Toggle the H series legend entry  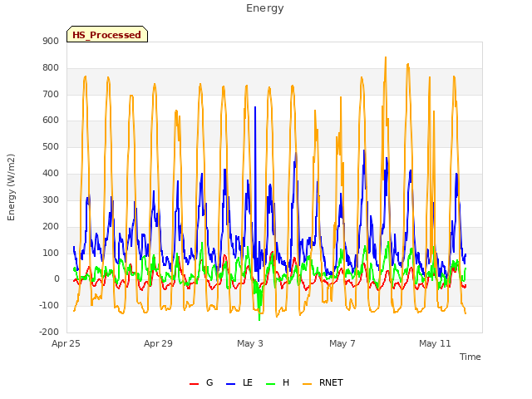point(278,382)
